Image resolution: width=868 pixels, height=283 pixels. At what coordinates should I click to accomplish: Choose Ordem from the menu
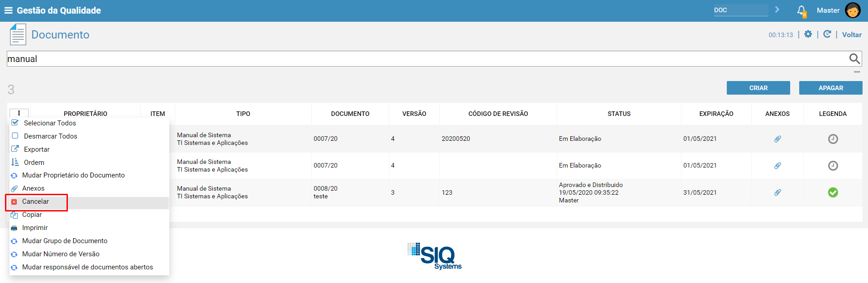point(34,163)
